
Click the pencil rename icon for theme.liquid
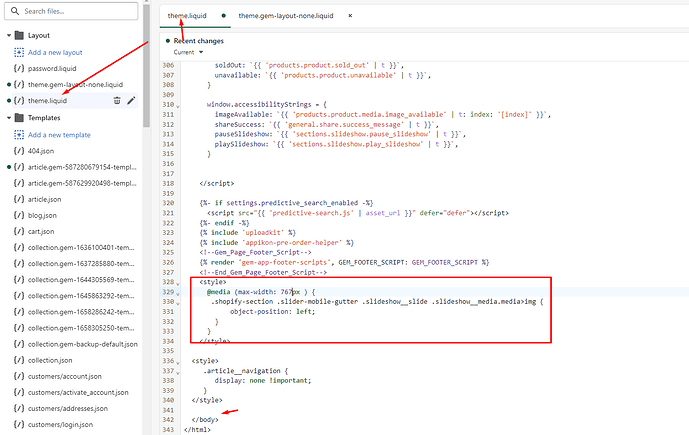pos(132,100)
